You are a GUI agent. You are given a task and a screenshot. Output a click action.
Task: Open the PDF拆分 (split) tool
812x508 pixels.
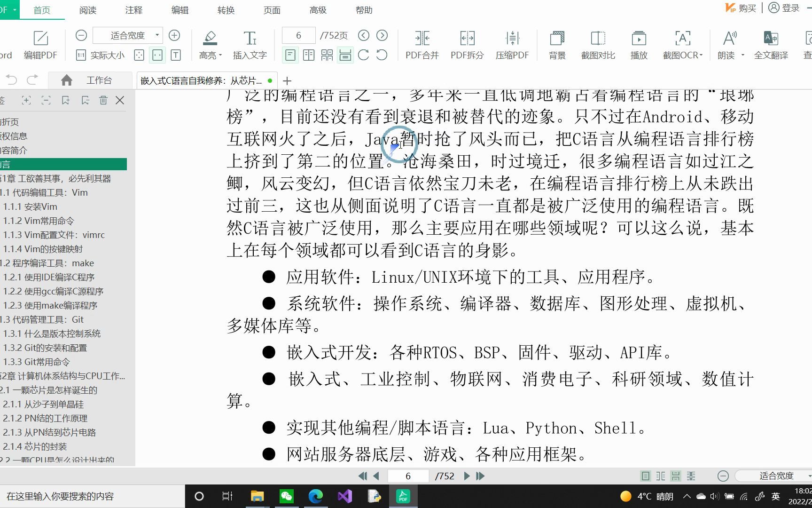click(467, 45)
